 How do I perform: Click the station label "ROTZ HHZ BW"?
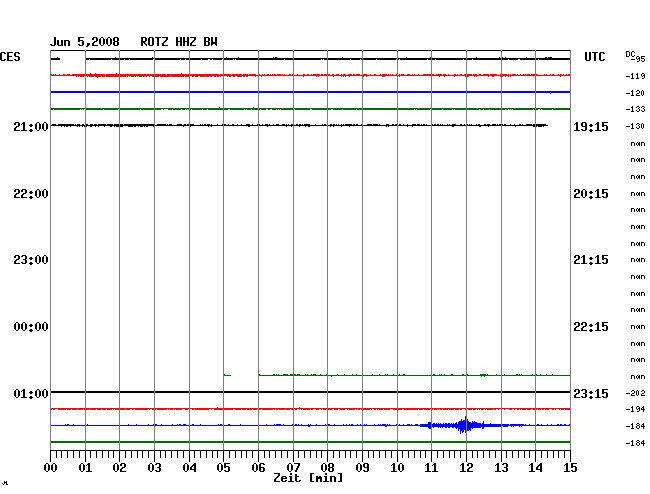point(179,42)
